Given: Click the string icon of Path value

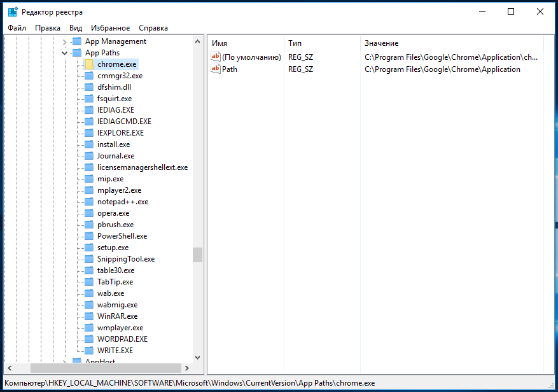Looking at the screenshot, I should click(216, 69).
